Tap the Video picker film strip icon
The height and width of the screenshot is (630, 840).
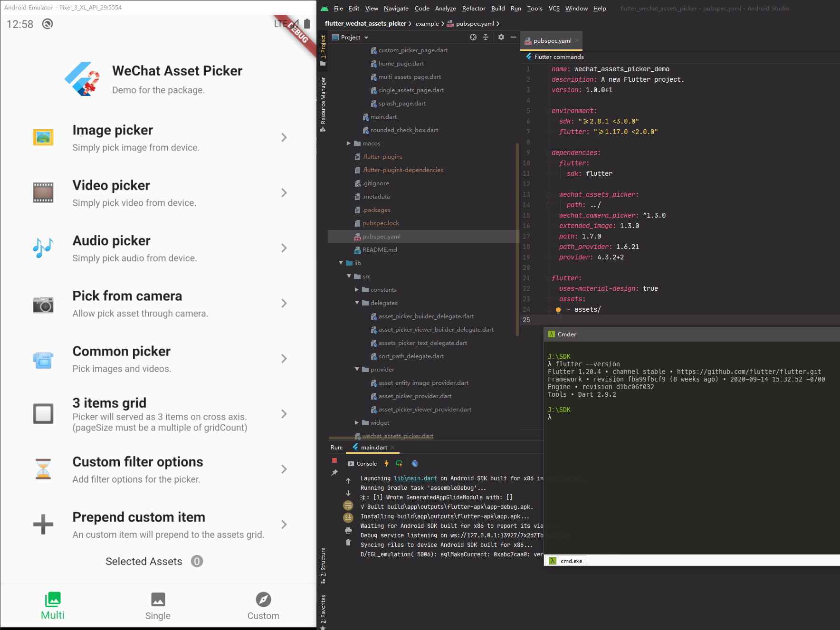point(43,193)
